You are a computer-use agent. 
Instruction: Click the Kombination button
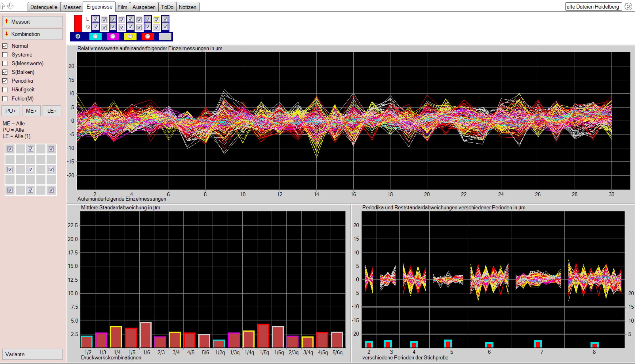pos(32,34)
